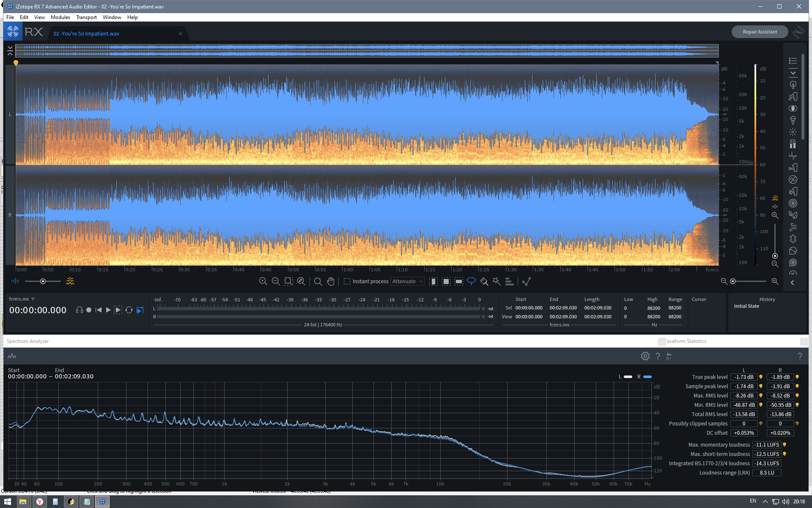Viewport: 812px width, 508px height.
Task: Click the Repair Assistant button
Action: (x=760, y=32)
